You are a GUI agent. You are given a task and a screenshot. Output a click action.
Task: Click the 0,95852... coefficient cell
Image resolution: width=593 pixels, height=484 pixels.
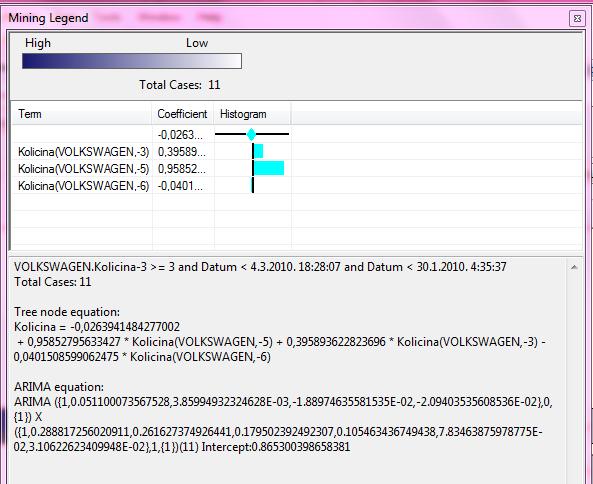coord(182,169)
